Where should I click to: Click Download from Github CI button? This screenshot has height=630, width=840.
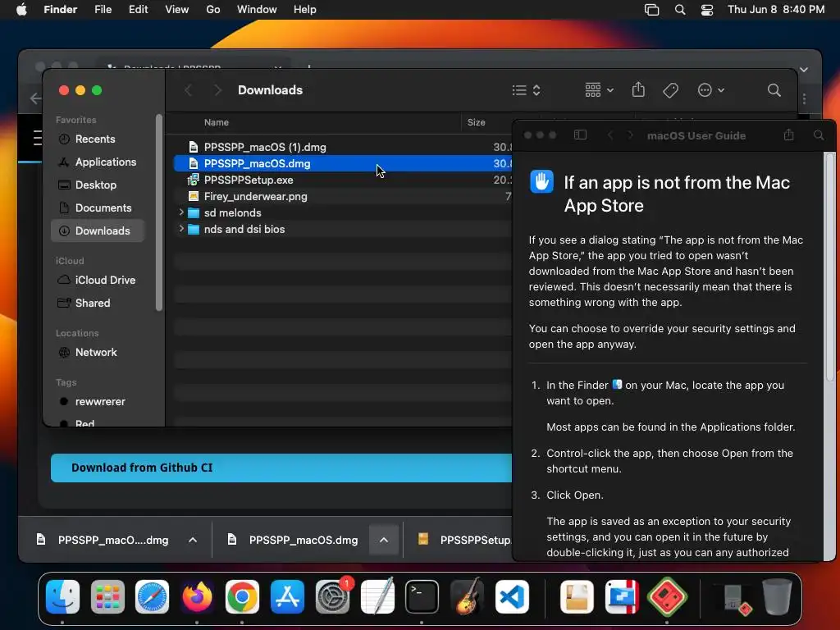tap(282, 468)
